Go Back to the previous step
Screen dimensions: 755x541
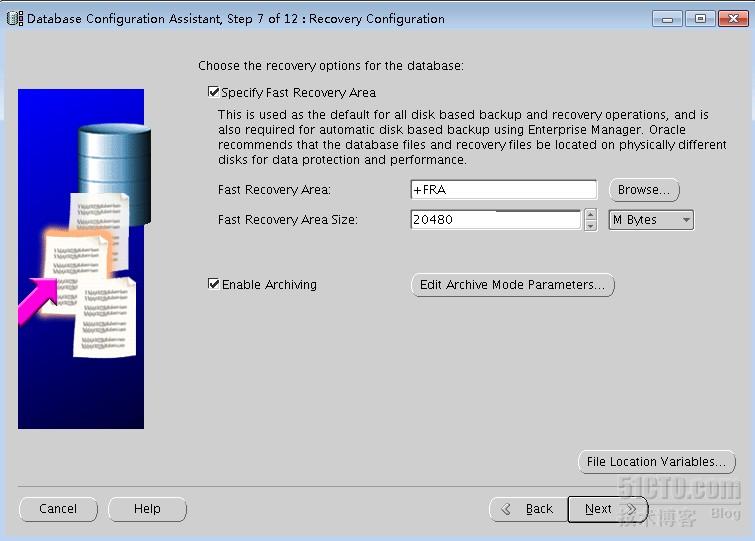(529, 509)
